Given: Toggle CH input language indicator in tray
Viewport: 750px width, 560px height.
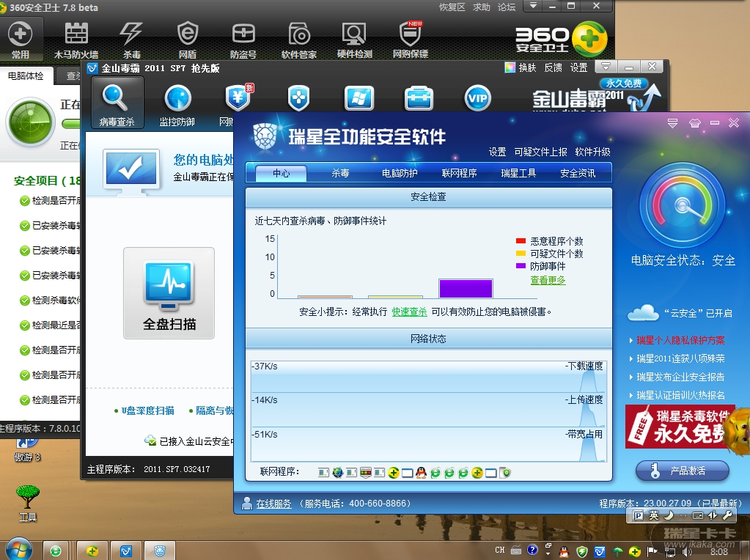Looking at the screenshot, I should (499, 550).
